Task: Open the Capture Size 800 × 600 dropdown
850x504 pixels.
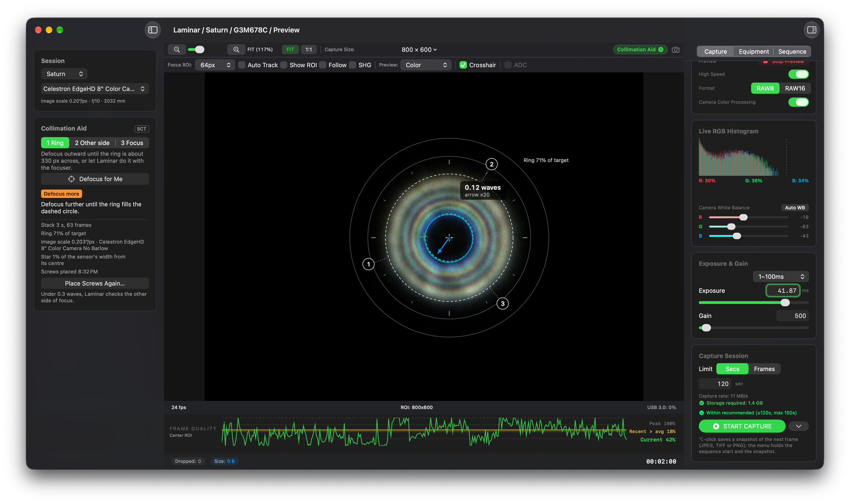Action: (419, 50)
